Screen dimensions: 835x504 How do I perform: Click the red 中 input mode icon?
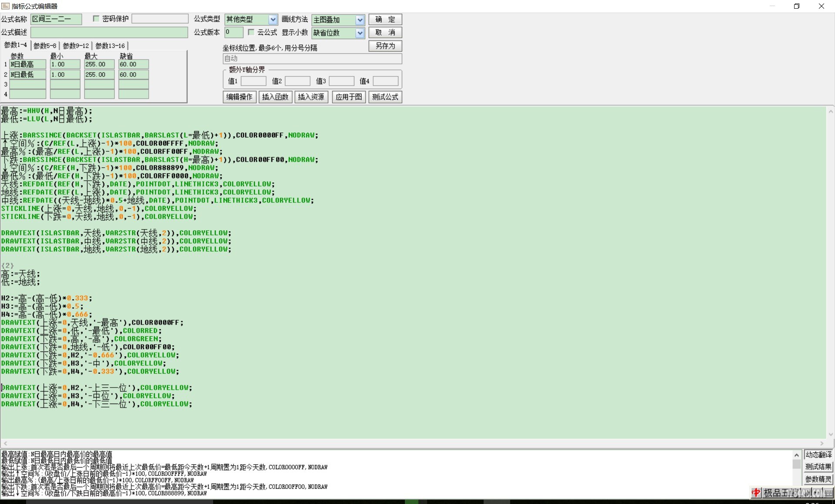click(x=756, y=493)
